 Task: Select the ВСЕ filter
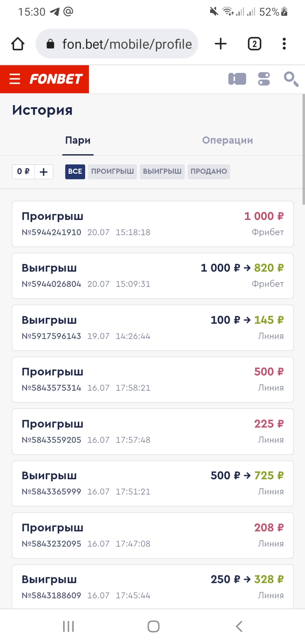tap(75, 172)
